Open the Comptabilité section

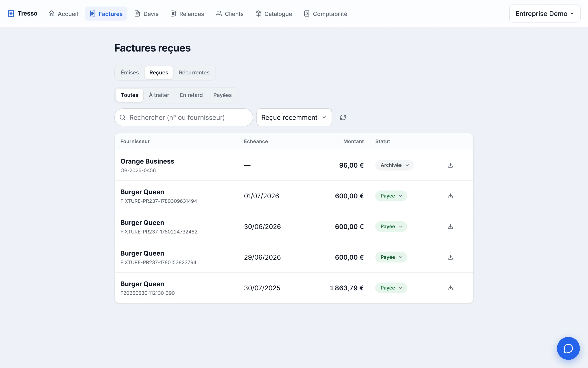[326, 14]
